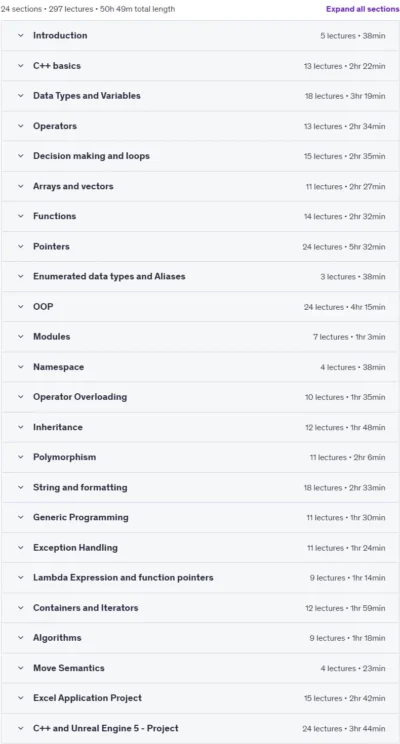Expand the Pointers section arrow
Image resolution: width=400 pixels, height=744 pixels.
click(20, 247)
